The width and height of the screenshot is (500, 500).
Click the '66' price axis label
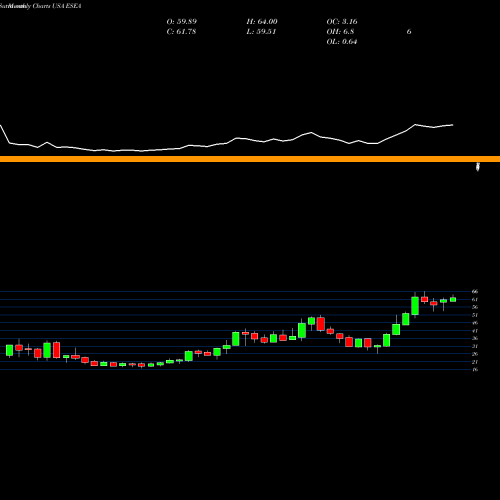pyautogui.click(x=475, y=292)
